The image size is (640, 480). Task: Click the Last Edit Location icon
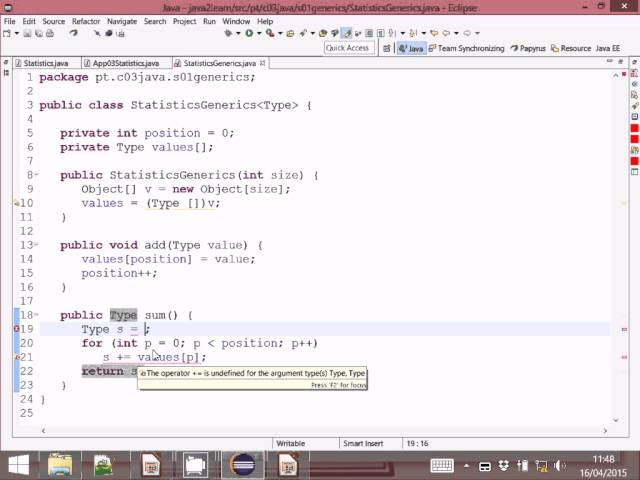point(434,33)
